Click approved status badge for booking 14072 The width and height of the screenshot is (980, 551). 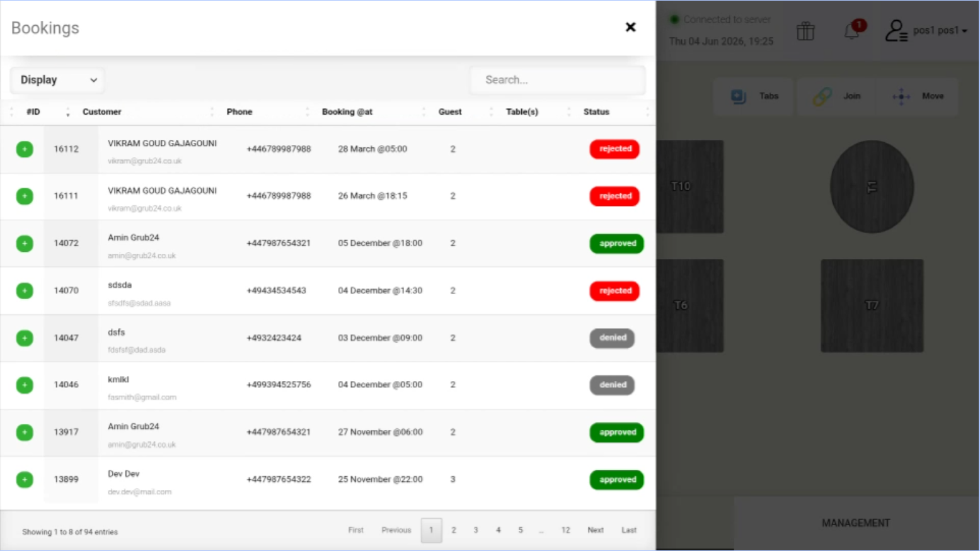pyautogui.click(x=617, y=244)
